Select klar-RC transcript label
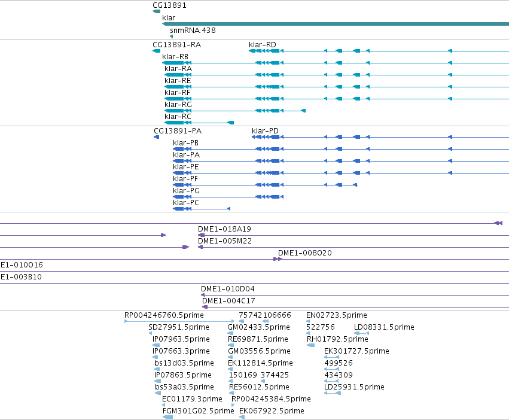The image size is (509, 420). (178, 117)
